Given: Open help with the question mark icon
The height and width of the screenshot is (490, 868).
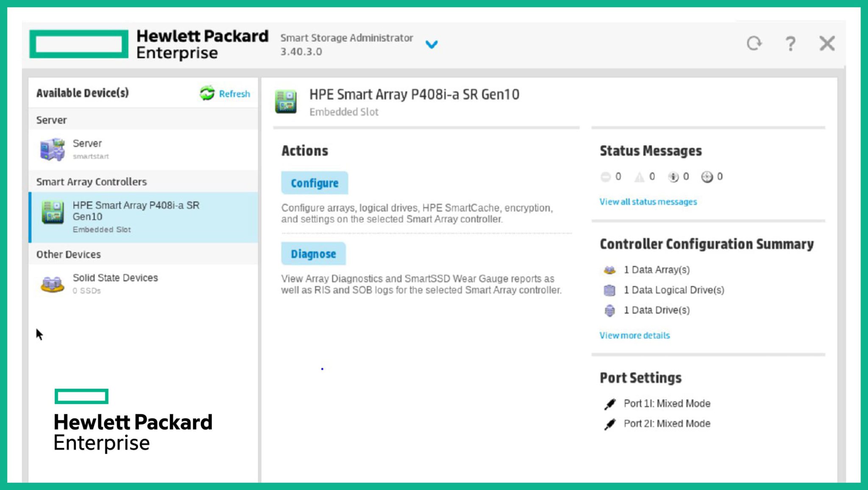Looking at the screenshot, I should (x=790, y=44).
